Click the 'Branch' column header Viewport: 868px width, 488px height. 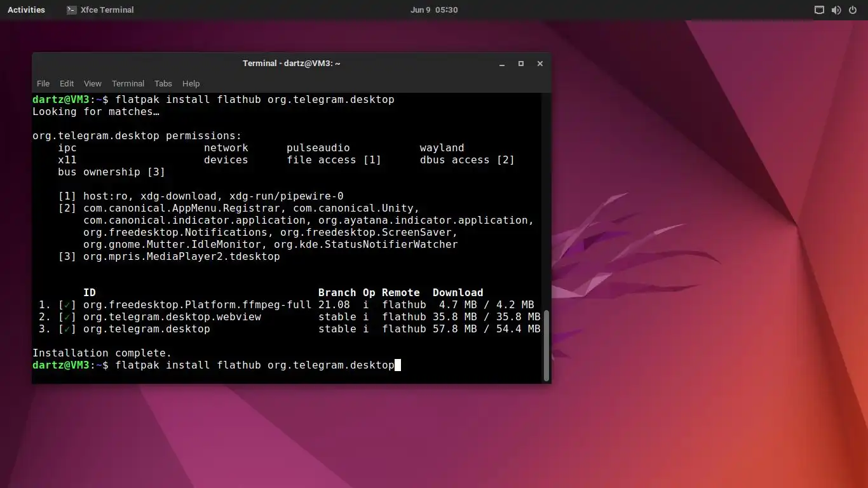[x=337, y=293]
